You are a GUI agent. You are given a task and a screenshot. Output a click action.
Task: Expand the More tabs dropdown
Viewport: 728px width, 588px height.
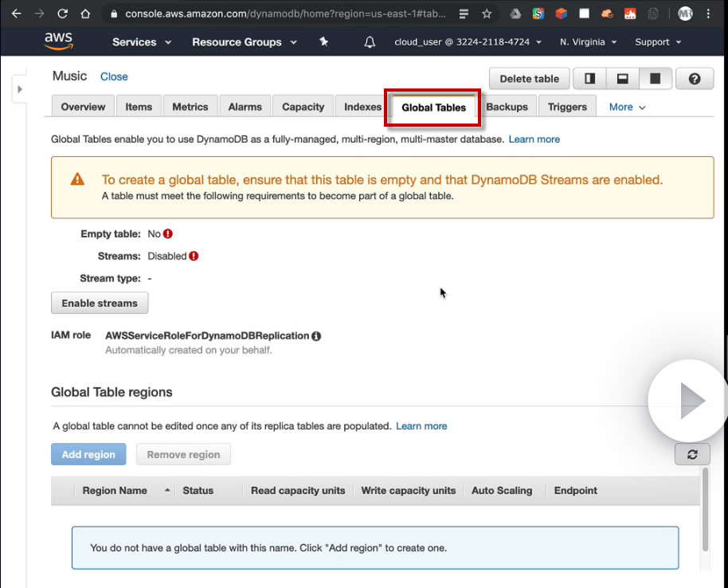[627, 107]
